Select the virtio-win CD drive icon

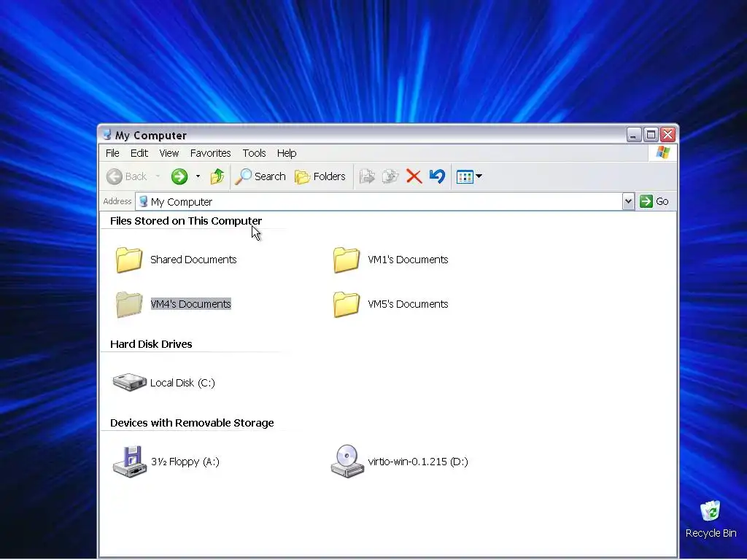[347, 462]
